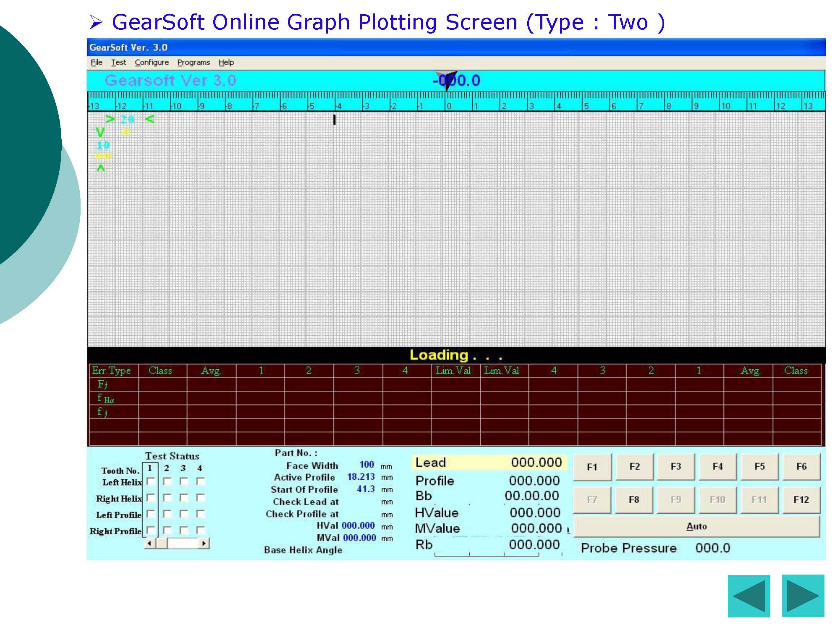The width and height of the screenshot is (840, 630).
Task: Click the HVal 000.000 value
Action: (358, 525)
